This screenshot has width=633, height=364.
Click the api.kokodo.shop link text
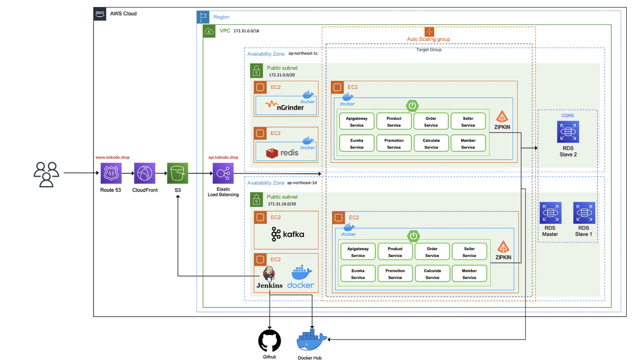pyautogui.click(x=223, y=157)
